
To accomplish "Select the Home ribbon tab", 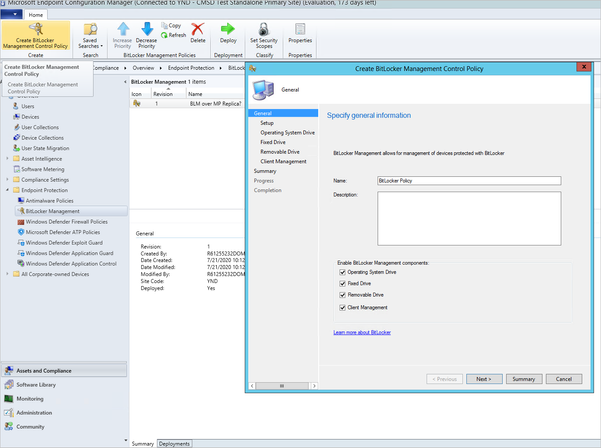I will tap(36, 15).
